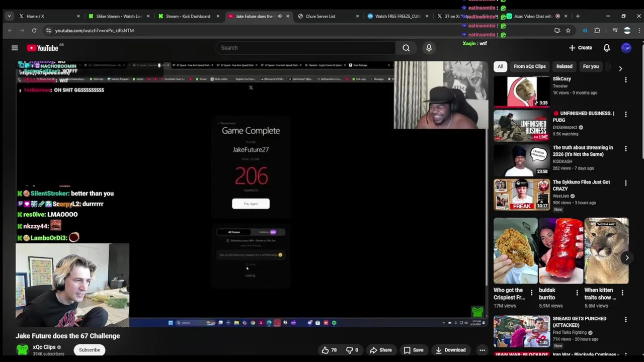Viewport: 644px width, 362px height.
Task: Open the buldak burrito short thumbnail
Action: point(561,251)
